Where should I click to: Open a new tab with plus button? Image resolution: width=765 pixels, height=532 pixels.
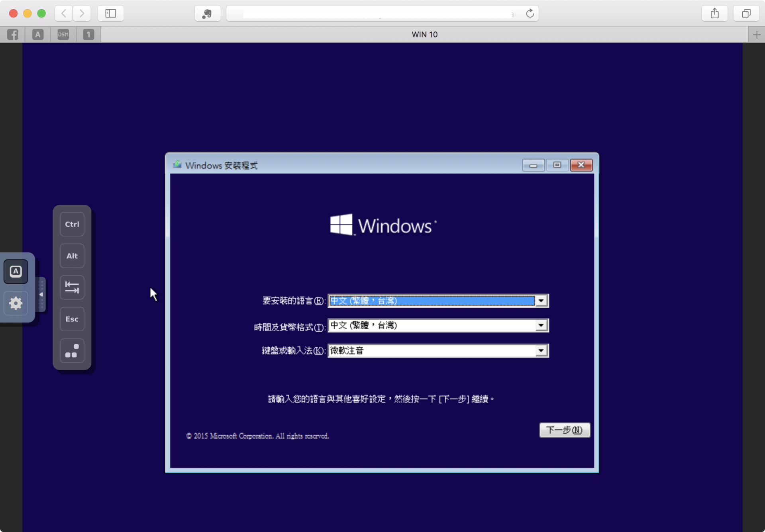[x=757, y=35]
